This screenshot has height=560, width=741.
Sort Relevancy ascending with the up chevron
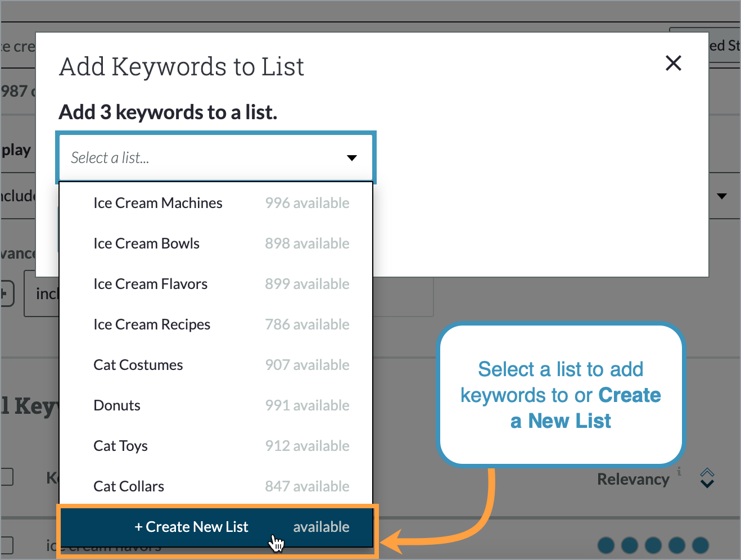pos(707,472)
